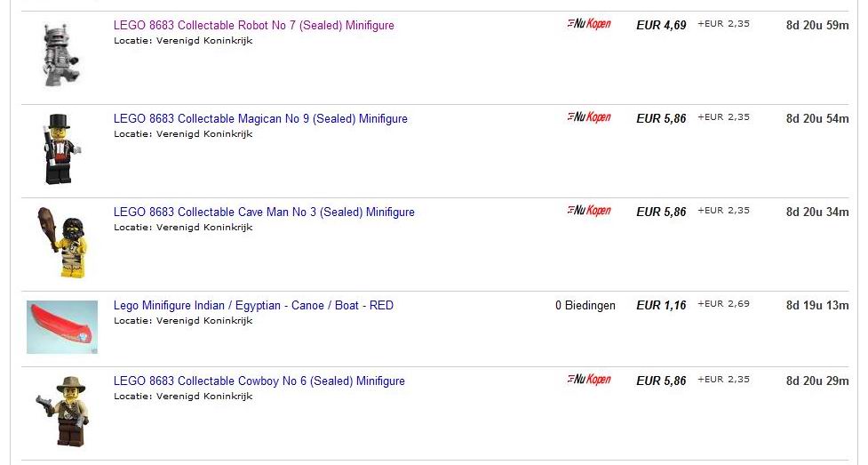This screenshot has height=465, width=868.
Task: Click the +EUR 2,69 shipping cost for the canoe
Action: 723,304
